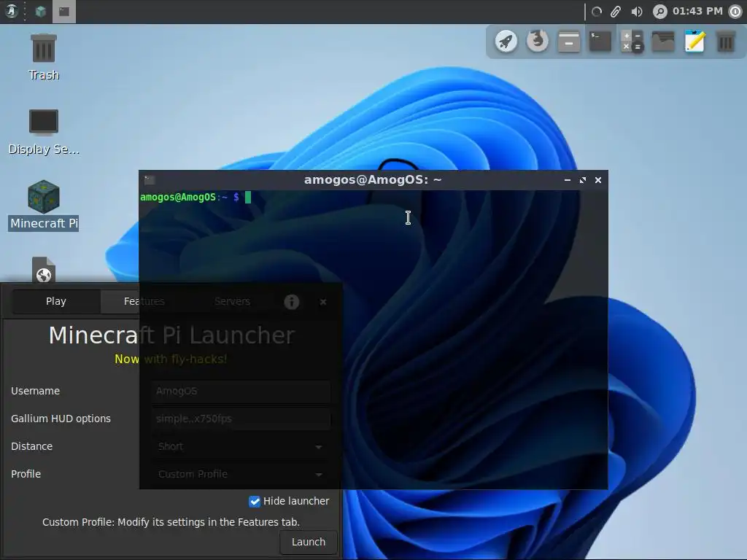
Task: Select the globe document desktop icon
Action: [43, 270]
